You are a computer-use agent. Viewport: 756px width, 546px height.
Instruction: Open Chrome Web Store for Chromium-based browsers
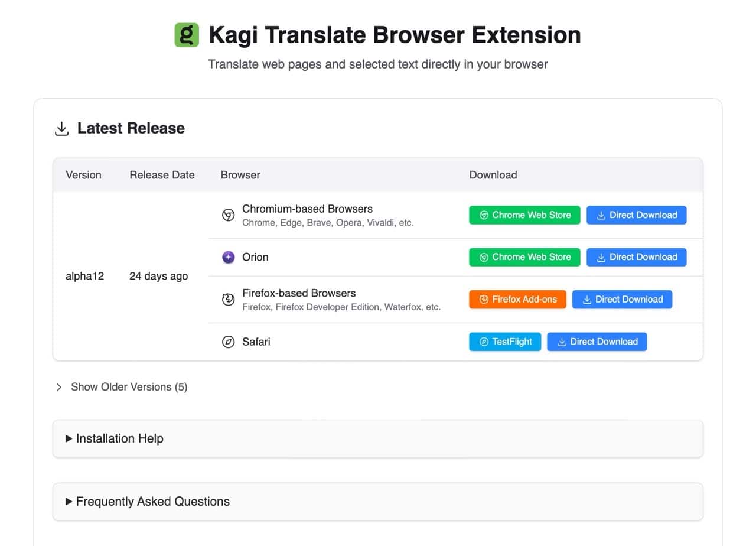[524, 215]
